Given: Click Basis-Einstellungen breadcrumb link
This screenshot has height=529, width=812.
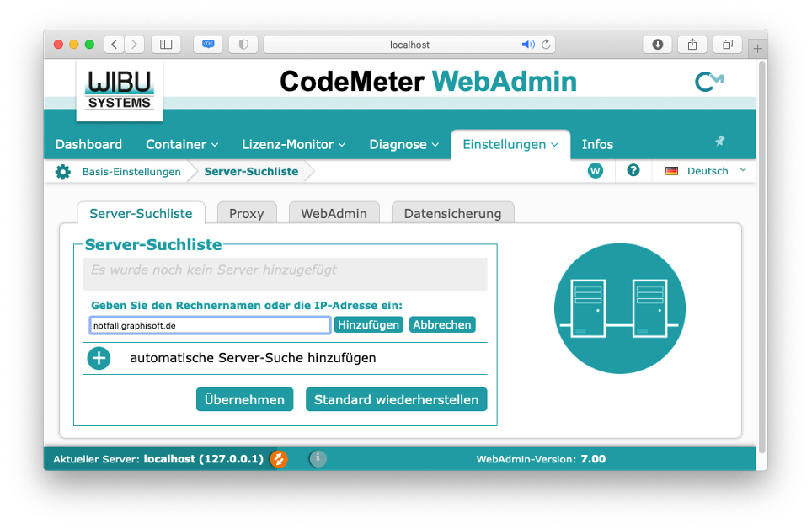Looking at the screenshot, I should pyautogui.click(x=131, y=172).
